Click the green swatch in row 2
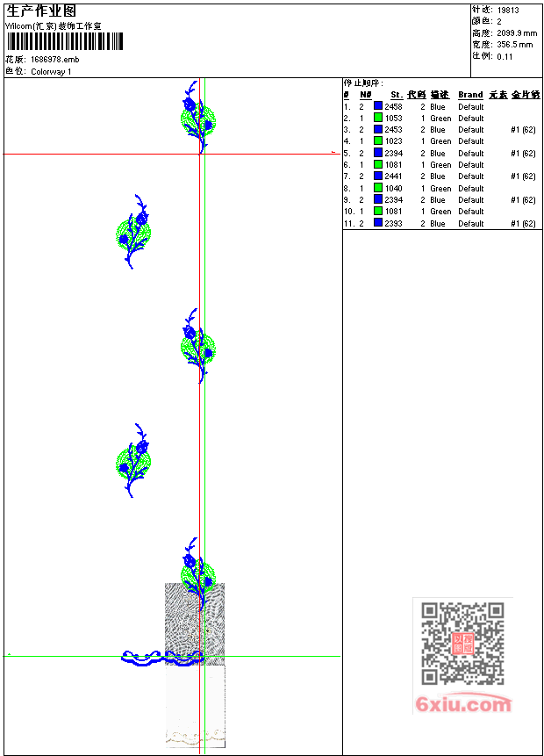The image size is (544, 756). [x=378, y=118]
